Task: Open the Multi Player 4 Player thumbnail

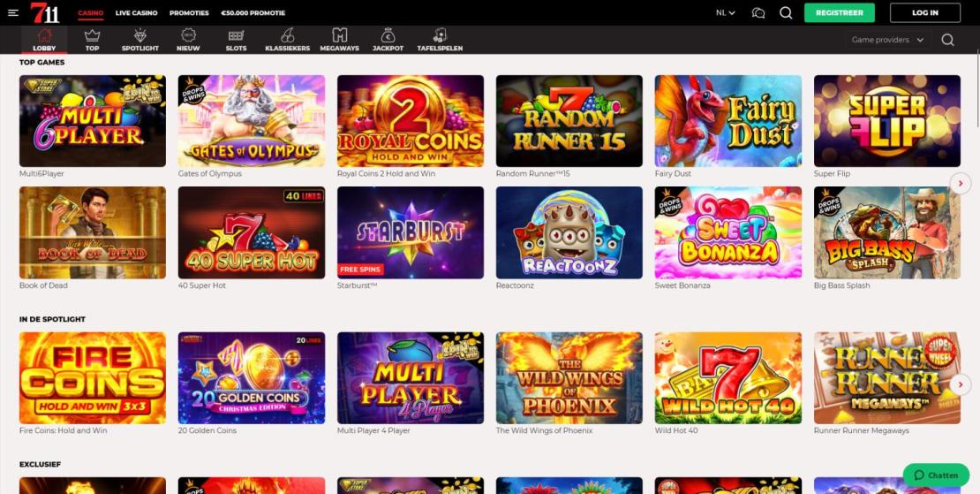Action: point(411,377)
